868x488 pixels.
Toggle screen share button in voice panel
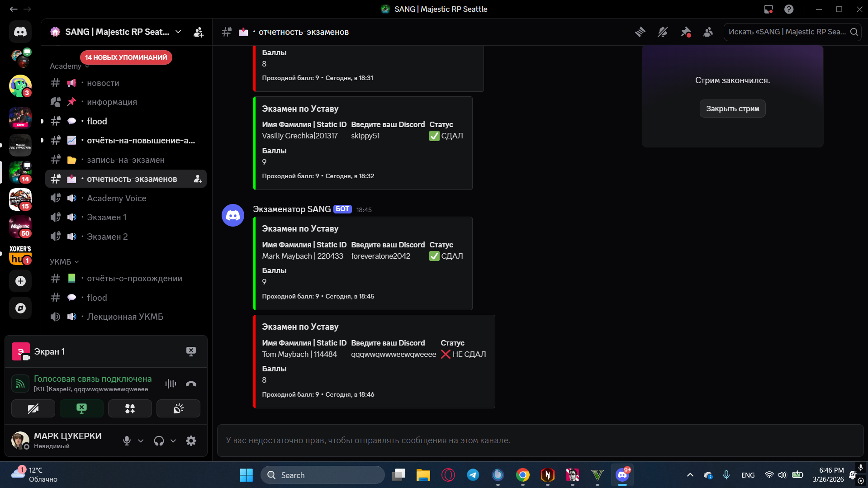[x=81, y=408]
